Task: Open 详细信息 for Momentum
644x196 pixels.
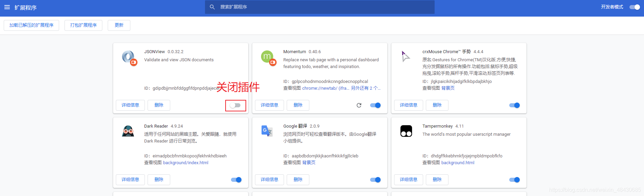Action: [269, 105]
